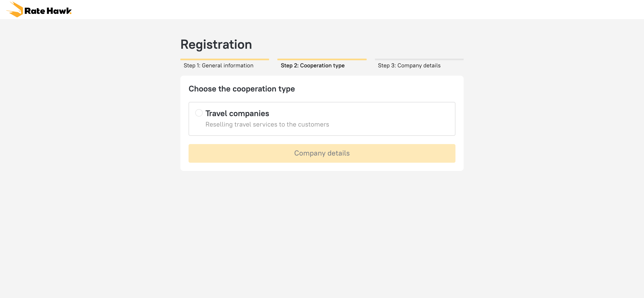644x298 pixels.
Task: Click the Choose the cooperation type heading
Action: click(x=241, y=89)
